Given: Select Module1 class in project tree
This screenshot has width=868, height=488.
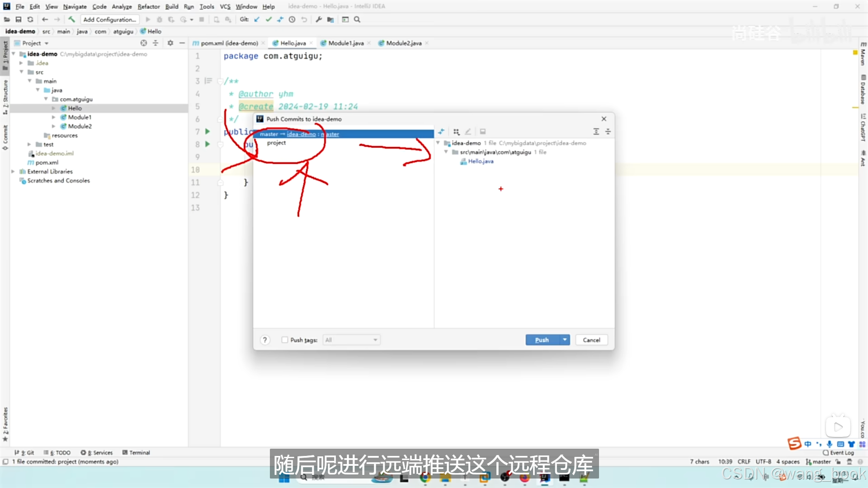Looking at the screenshot, I should [x=80, y=117].
